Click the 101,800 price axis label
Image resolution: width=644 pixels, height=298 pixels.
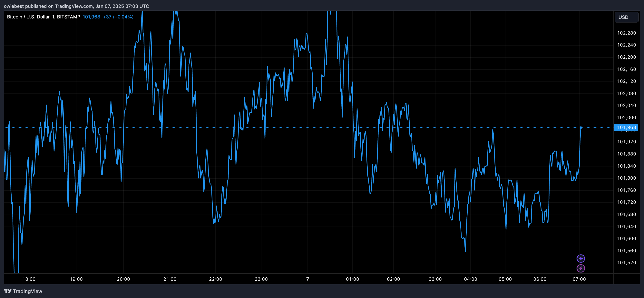coord(627,178)
